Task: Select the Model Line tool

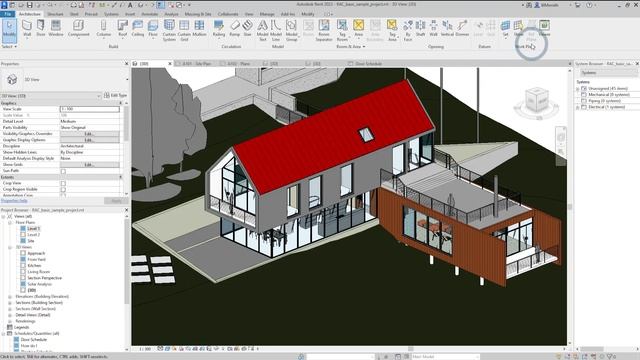Action: [x=276, y=31]
